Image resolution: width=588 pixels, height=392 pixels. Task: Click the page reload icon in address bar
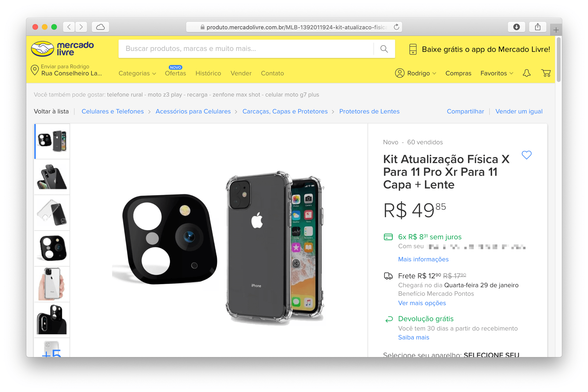[x=396, y=27]
